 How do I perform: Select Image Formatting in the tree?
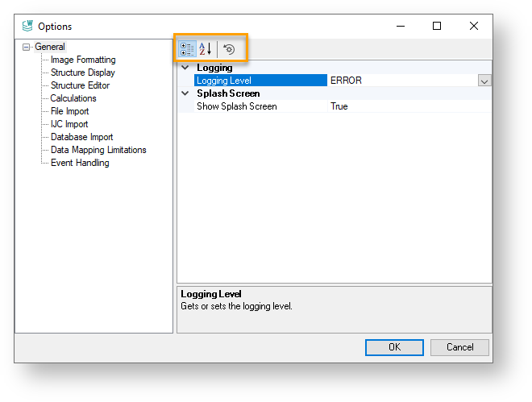(x=82, y=60)
